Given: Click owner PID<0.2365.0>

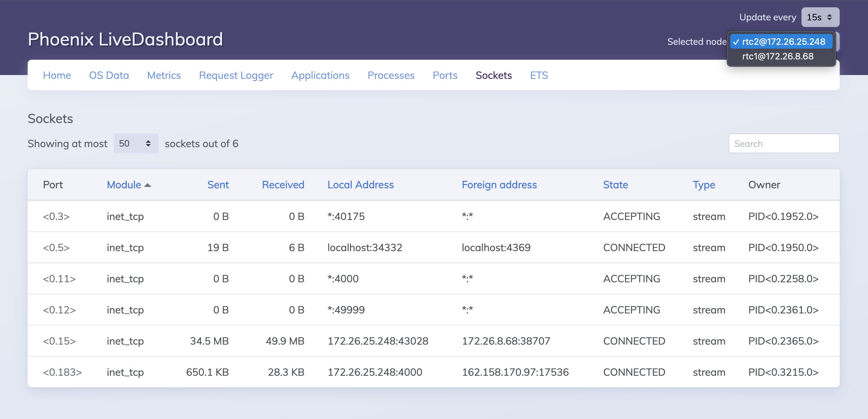Looking at the screenshot, I should (783, 341).
